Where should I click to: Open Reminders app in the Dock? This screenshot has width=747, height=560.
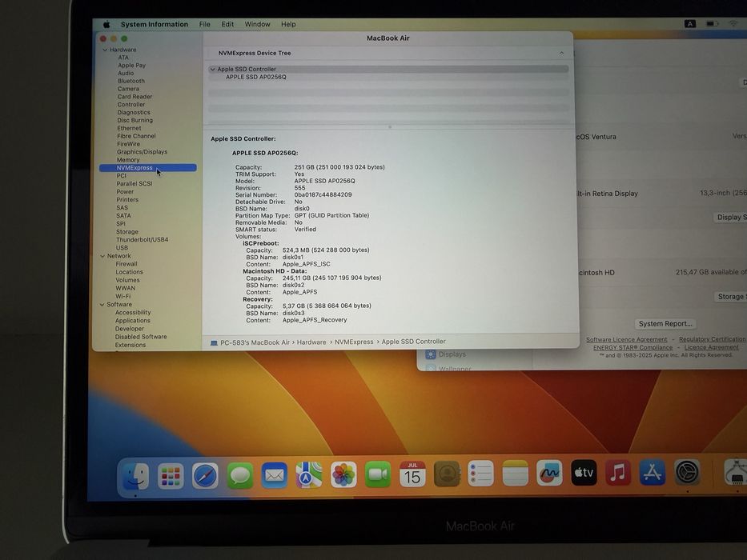(480, 474)
